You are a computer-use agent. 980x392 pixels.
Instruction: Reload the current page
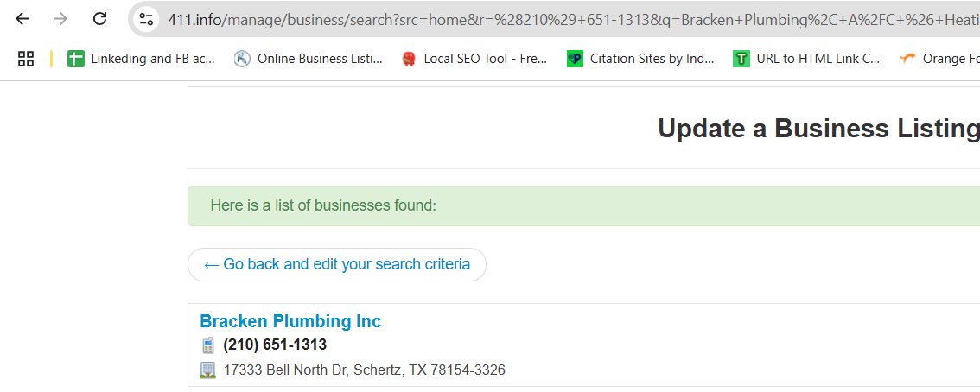click(x=100, y=19)
